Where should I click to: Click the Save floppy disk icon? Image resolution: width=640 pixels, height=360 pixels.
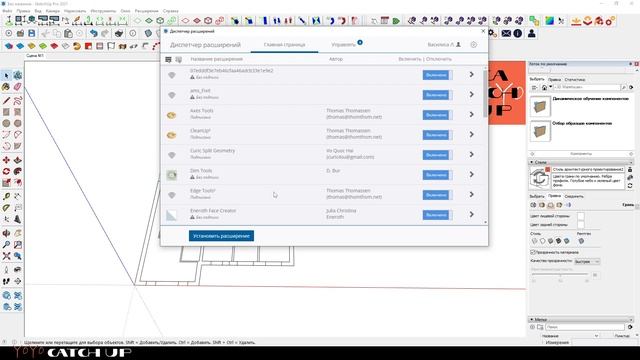31,33
